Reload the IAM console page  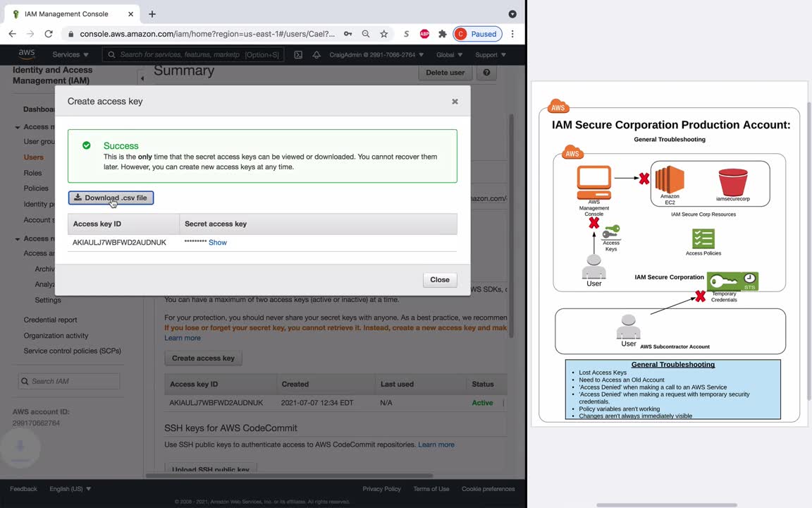49,34
